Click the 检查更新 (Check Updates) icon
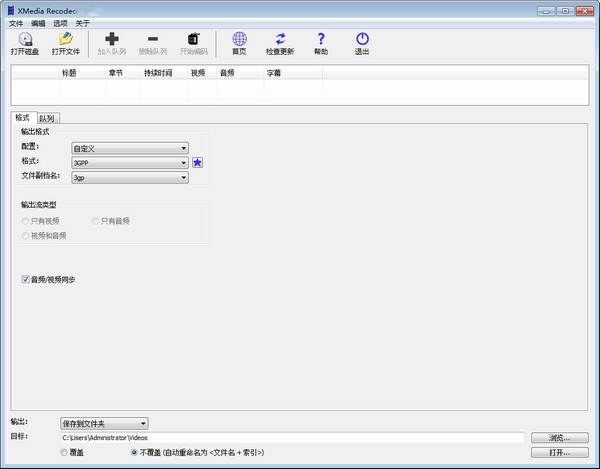This screenshot has width=600, height=469. click(x=280, y=39)
